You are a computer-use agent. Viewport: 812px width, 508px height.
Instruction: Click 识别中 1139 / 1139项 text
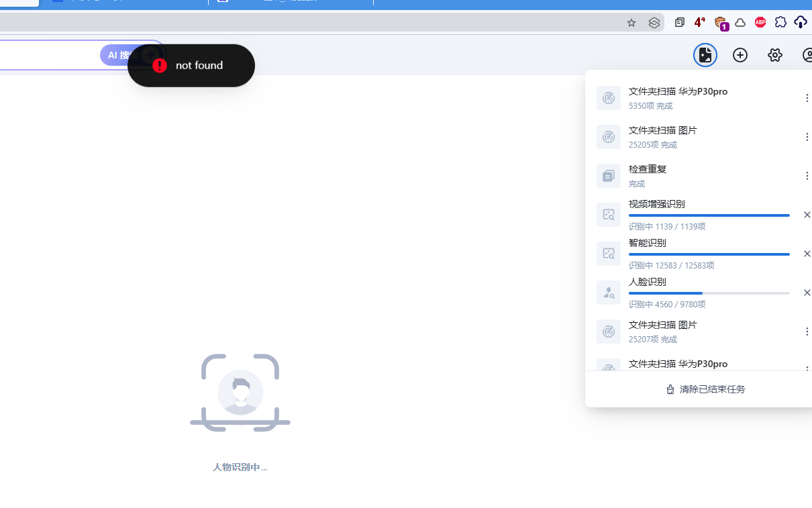pos(667,227)
